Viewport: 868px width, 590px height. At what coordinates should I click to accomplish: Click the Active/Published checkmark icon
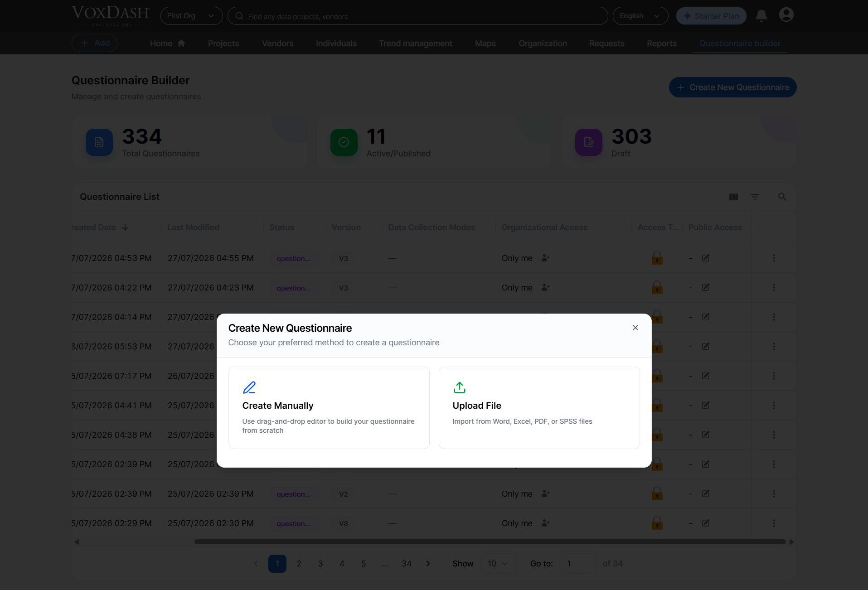[x=344, y=142]
